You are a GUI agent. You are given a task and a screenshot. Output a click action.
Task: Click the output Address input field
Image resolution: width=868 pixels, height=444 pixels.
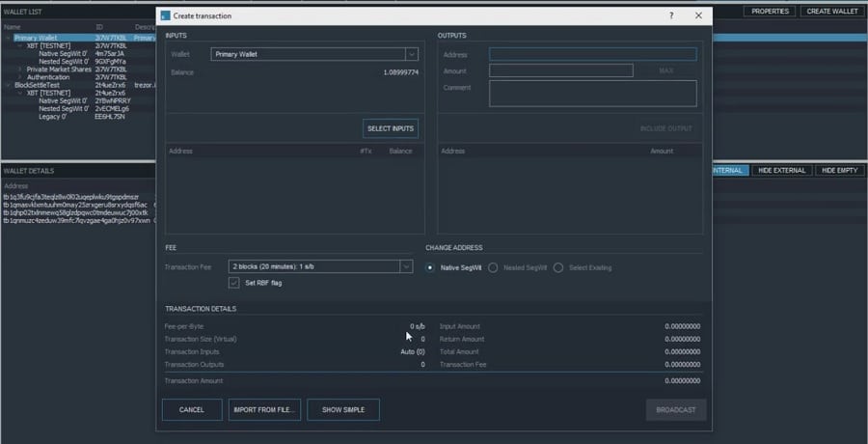(x=592, y=55)
